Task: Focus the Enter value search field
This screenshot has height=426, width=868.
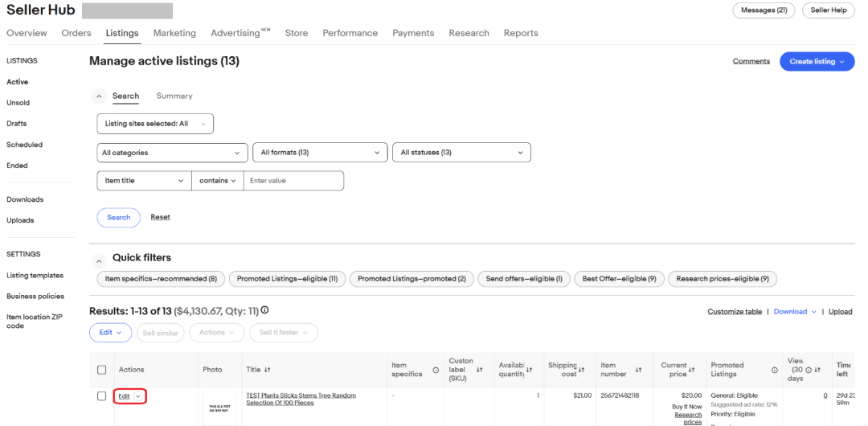Action: 293,181
